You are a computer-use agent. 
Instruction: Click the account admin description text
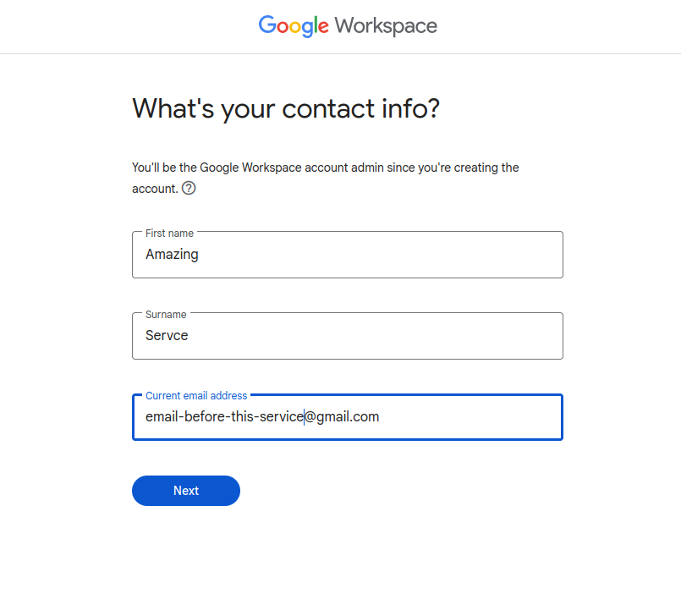326,168
